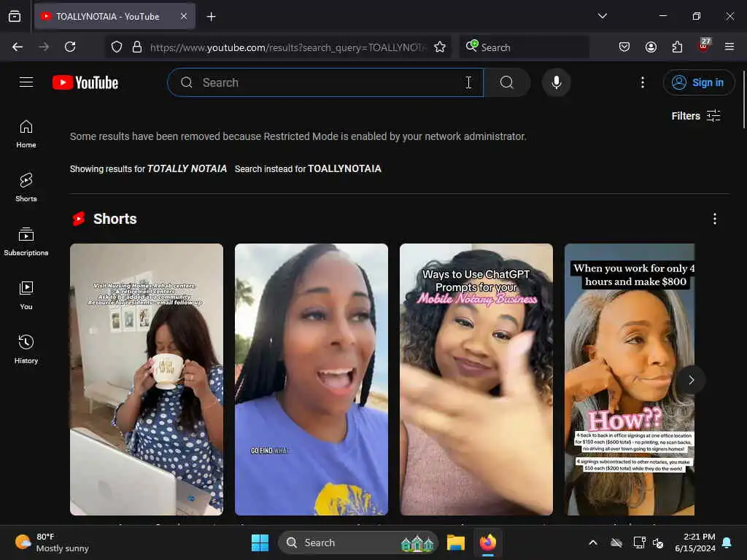Go forward with the browser forward arrow
This screenshot has width=747, height=560.
pos(44,47)
